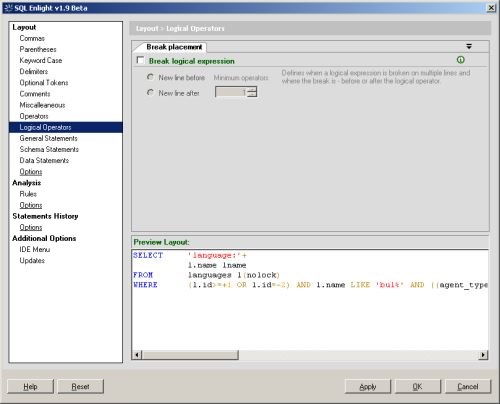Select Delimiters in the tree
This screenshot has width=500, height=404.
pos(34,71)
